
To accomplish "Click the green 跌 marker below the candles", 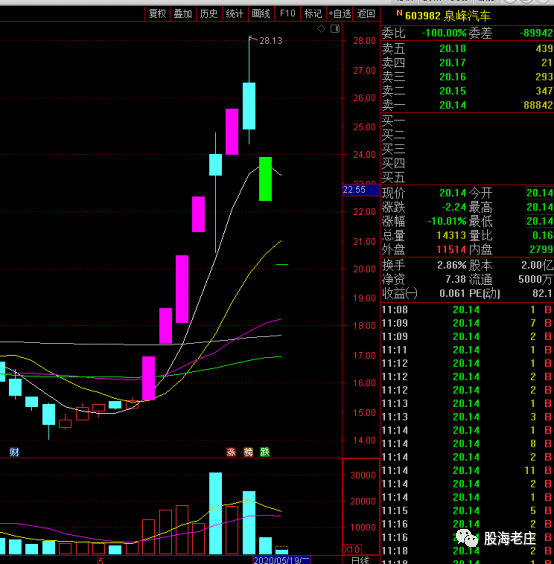I will pos(265,452).
